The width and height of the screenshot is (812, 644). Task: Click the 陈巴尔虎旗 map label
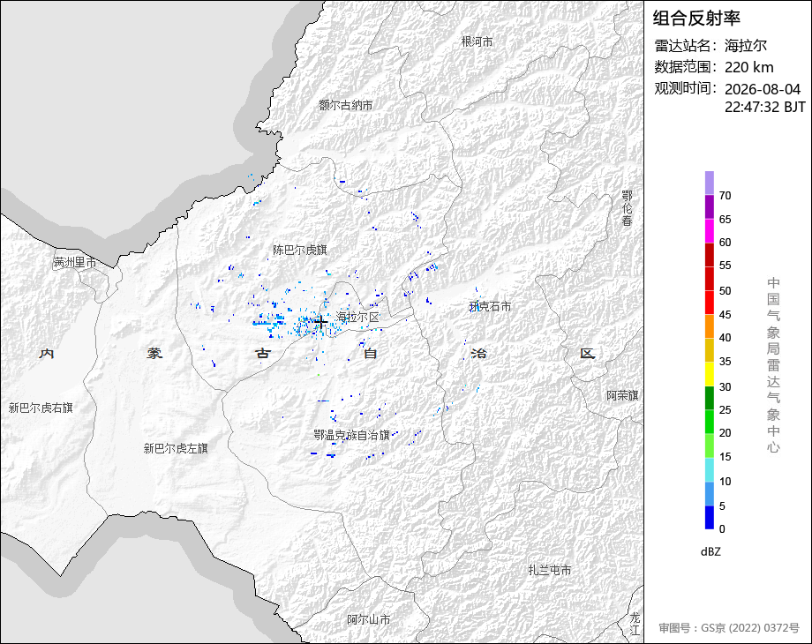click(300, 250)
